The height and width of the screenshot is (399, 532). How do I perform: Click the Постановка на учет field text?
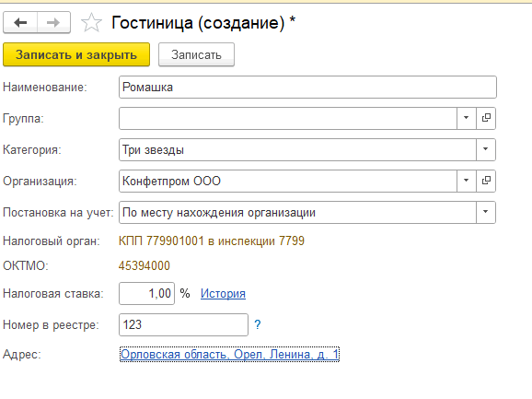pos(297,212)
